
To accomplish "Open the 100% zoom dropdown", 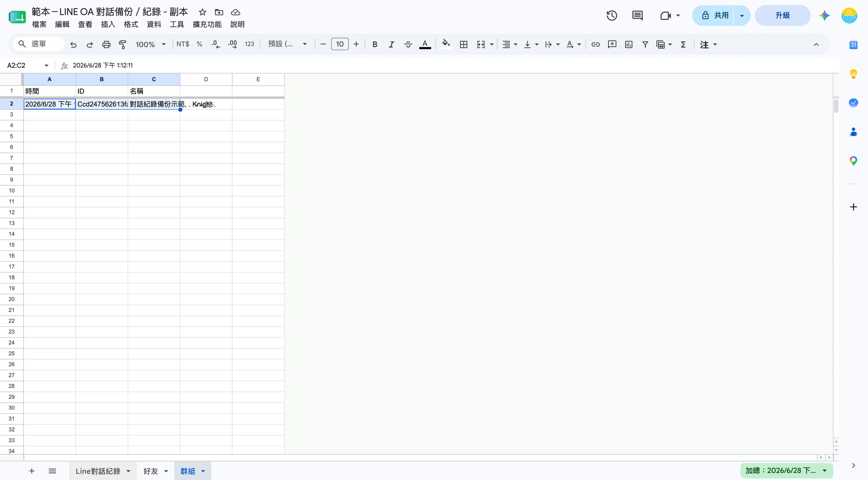I will pyautogui.click(x=150, y=44).
